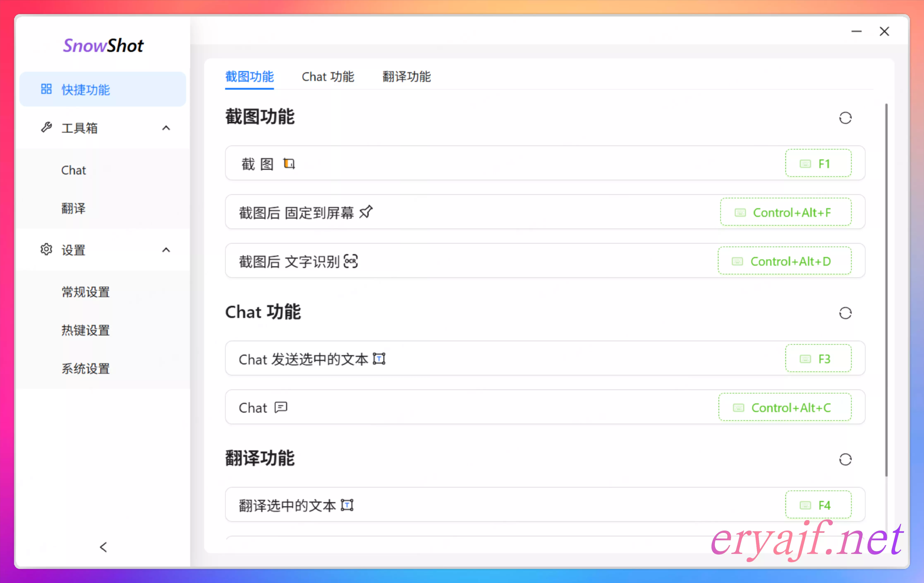Screen dimensions: 924x583
Task: Click keyboard icon in Control+Alt+D button
Action: pos(737,261)
